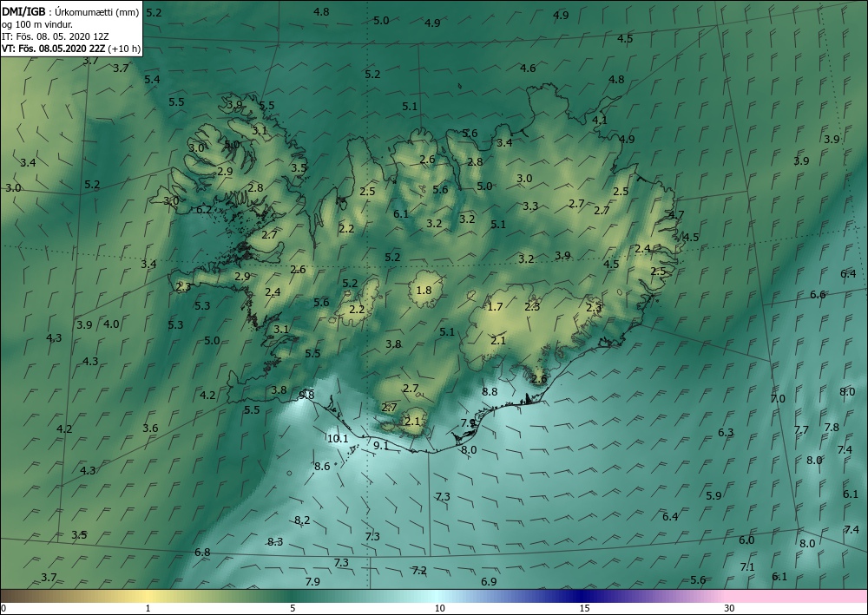Screen dimensions: 868x615
Task: Click the 8.6 value south of Iceland
Action: pos(322,466)
